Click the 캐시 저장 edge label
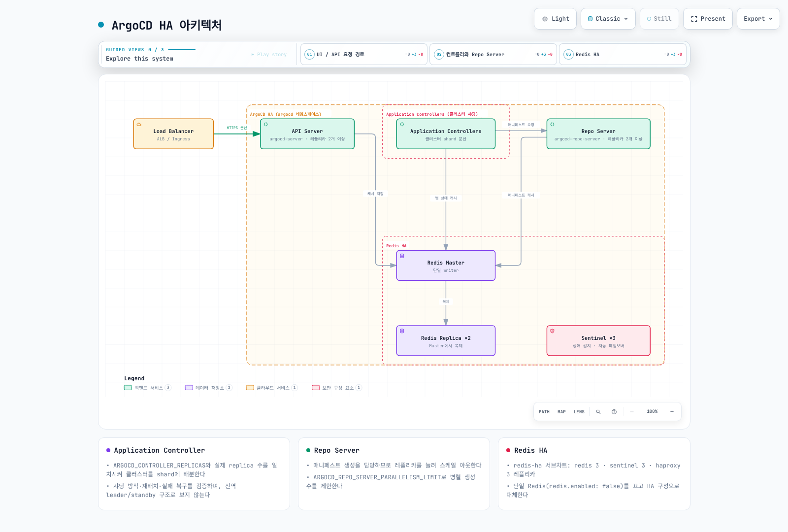 [x=375, y=194]
